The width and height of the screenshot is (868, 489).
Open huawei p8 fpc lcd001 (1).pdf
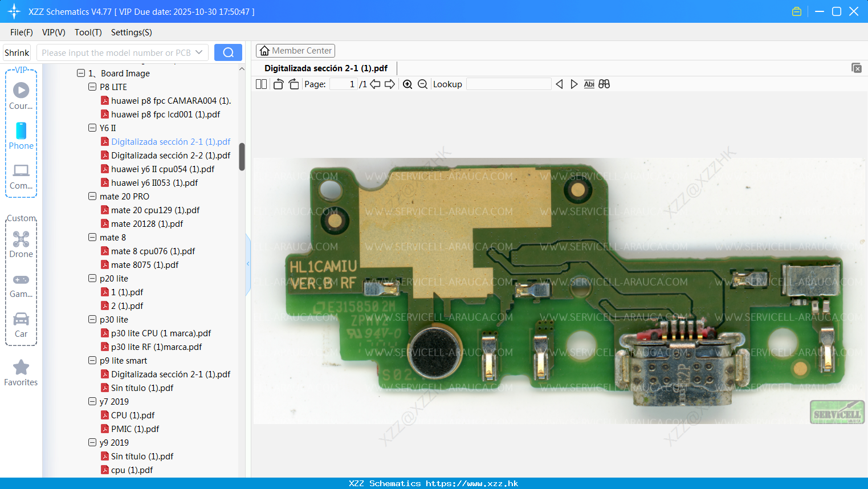coord(165,114)
